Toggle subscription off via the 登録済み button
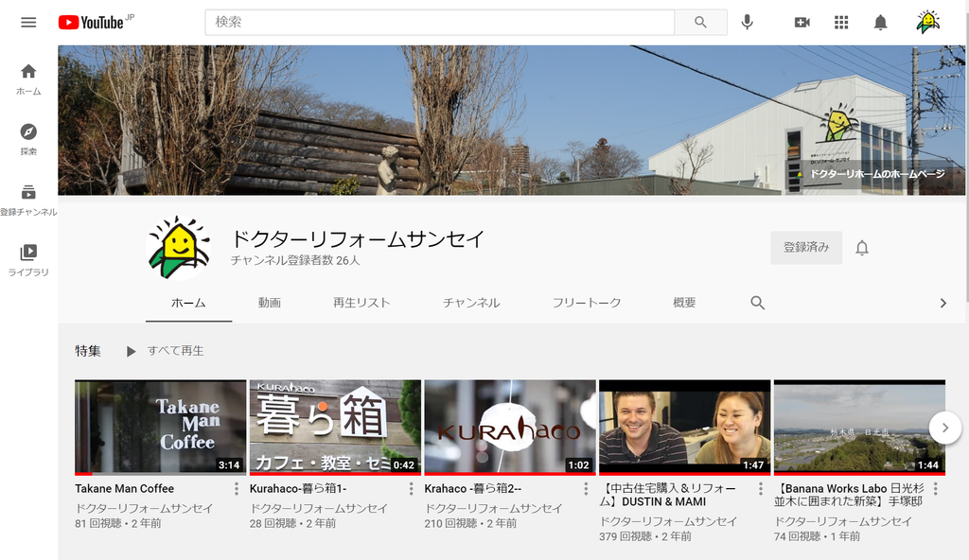The width and height of the screenshot is (969, 560). coord(806,247)
